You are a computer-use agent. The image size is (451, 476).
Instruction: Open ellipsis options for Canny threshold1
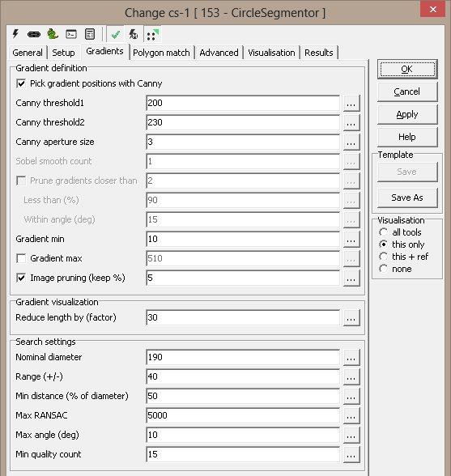(x=351, y=104)
